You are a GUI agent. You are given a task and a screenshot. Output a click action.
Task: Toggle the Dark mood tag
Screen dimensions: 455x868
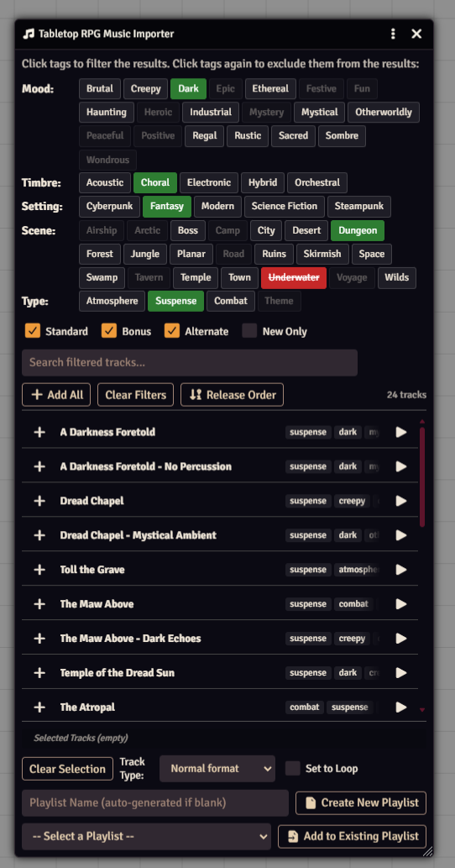point(188,88)
